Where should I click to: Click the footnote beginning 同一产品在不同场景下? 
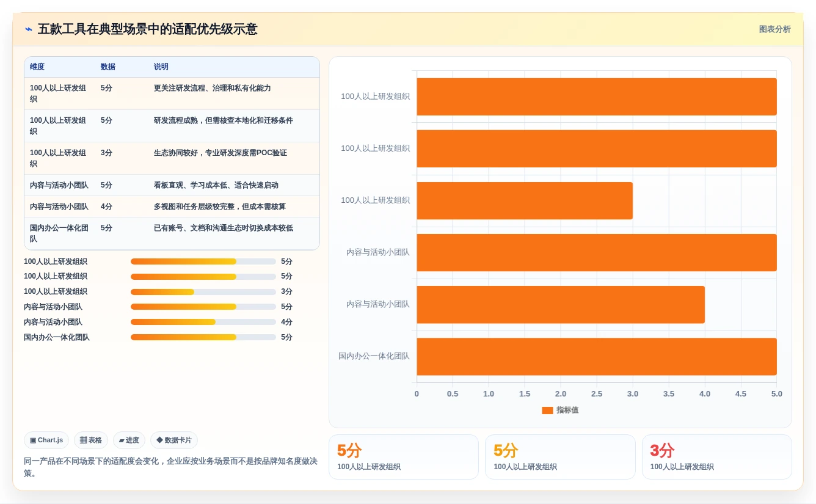(x=170, y=467)
